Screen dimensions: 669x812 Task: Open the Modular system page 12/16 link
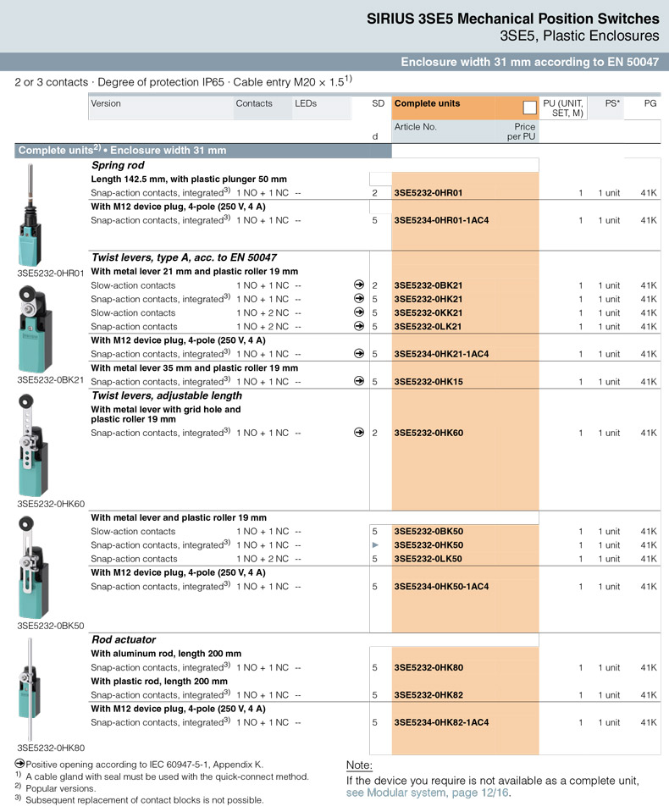428,793
